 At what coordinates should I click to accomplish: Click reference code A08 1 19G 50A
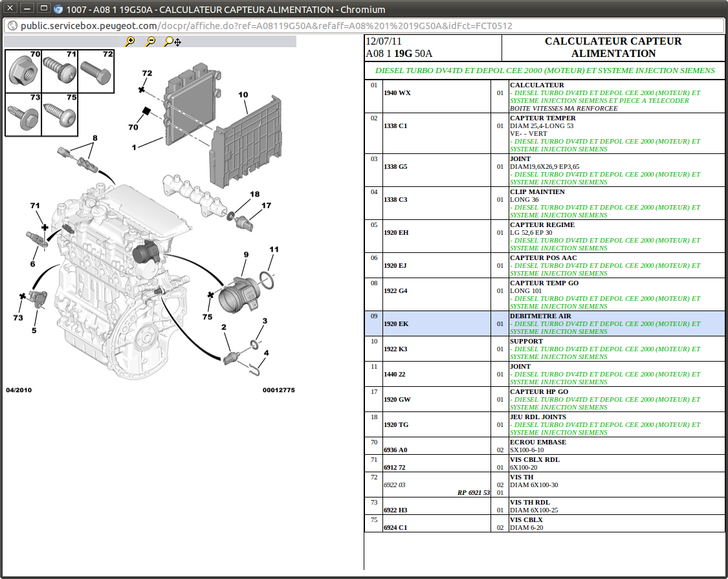399,54
